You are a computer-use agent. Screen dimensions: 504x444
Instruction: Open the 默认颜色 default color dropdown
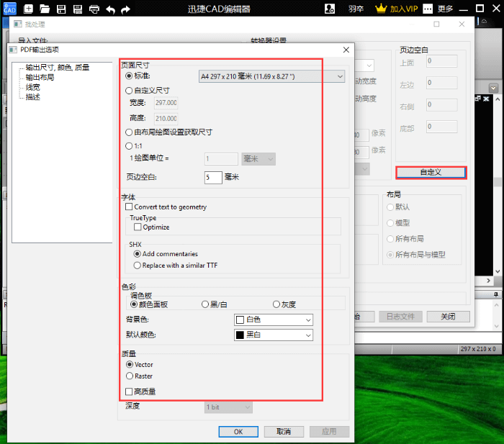[274, 335]
